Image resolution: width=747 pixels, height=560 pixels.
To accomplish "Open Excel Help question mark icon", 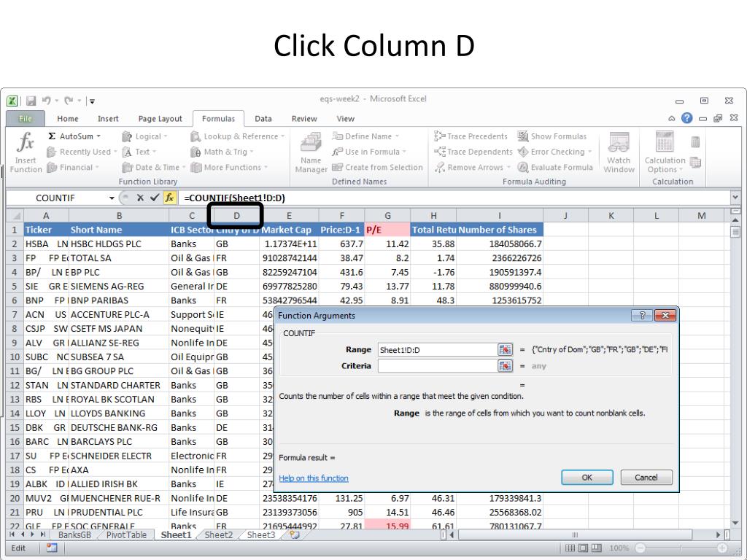I will click(686, 118).
